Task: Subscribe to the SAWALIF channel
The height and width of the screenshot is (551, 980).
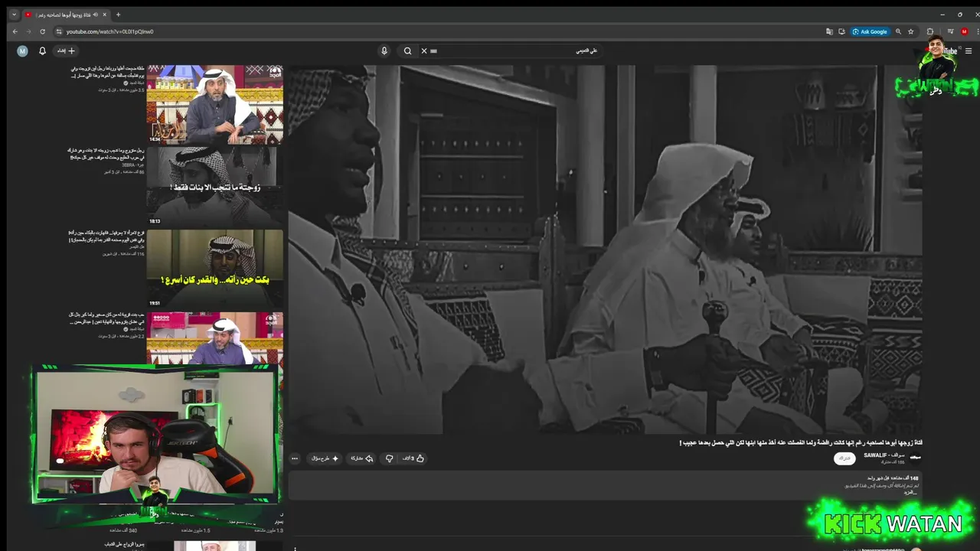Action: [x=844, y=458]
